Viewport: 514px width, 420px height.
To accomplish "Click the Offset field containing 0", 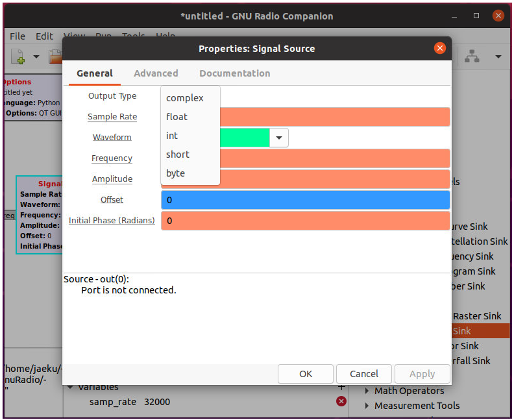I will (306, 200).
